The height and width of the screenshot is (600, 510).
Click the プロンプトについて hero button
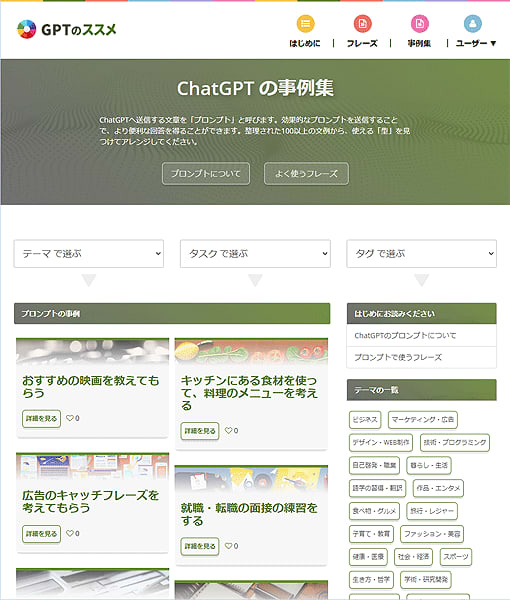click(206, 174)
